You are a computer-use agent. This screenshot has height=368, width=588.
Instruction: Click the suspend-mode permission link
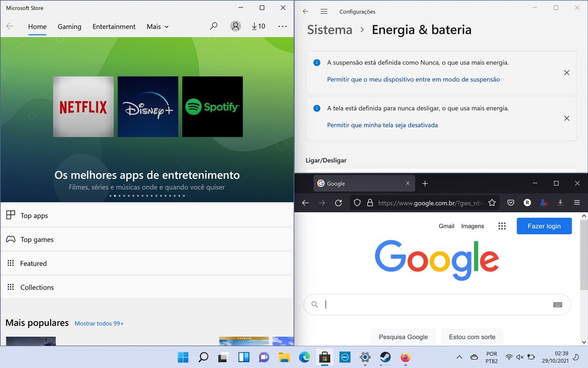[413, 79]
